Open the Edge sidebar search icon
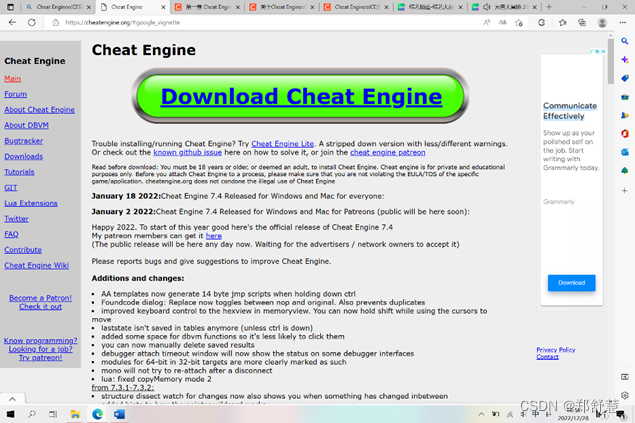This screenshot has width=635, height=423. [x=624, y=41]
